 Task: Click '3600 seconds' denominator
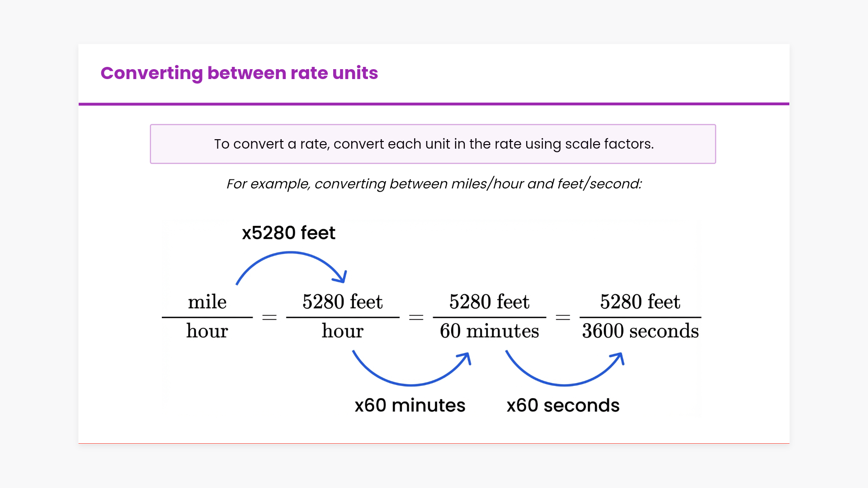coord(640,331)
